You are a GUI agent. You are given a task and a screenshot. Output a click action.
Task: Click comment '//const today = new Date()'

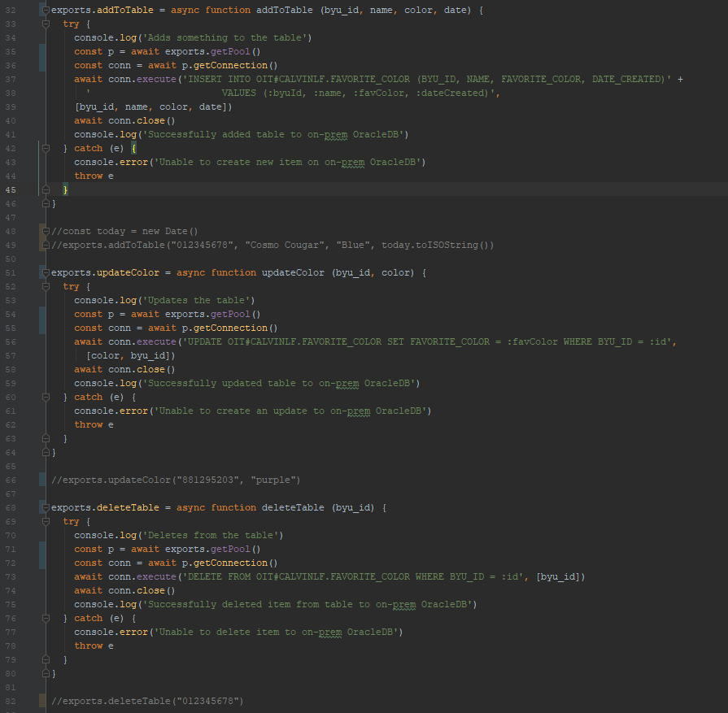point(124,231)
